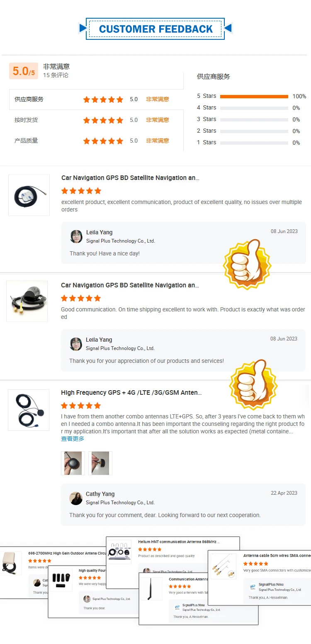This screenshot has width=311, height=644.
Task: Open combo antenna with two cables image
Action: 29,410
